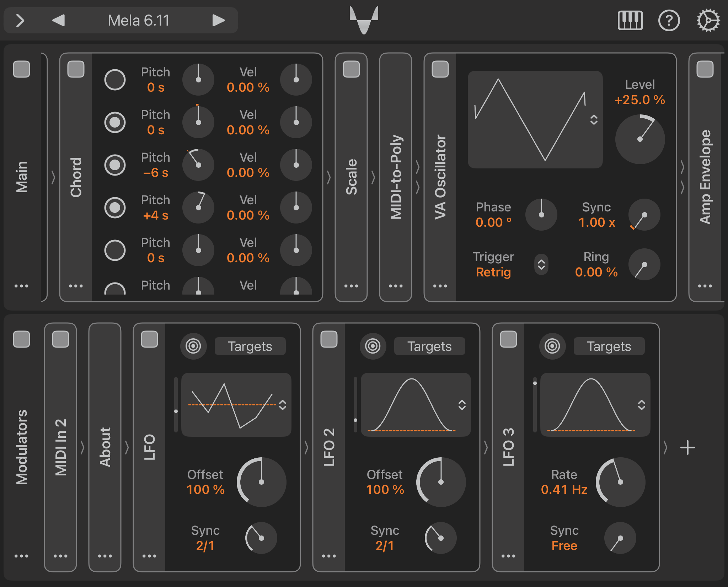728x587 pixels.
Task: Open the settings gear icon
Action: 708,20
